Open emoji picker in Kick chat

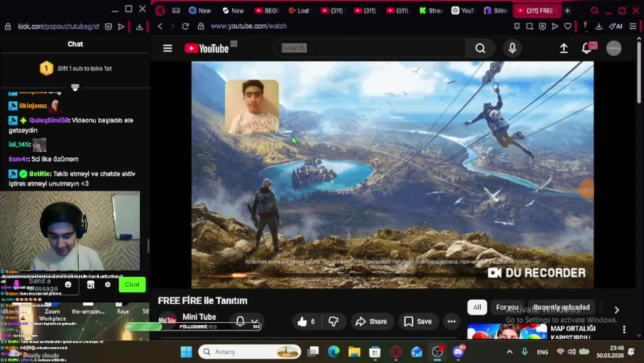[68, 285]
